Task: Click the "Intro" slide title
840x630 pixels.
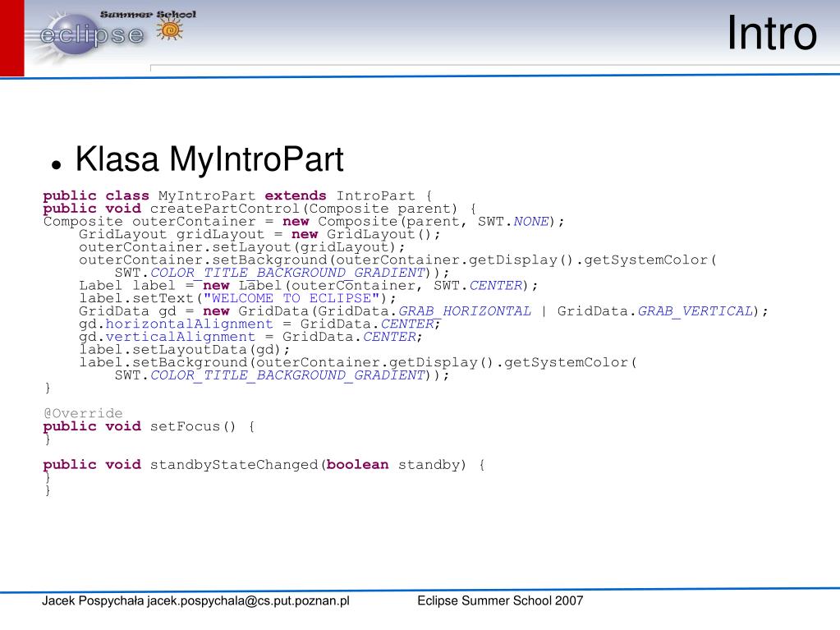Action: click(x=771, y=33)
